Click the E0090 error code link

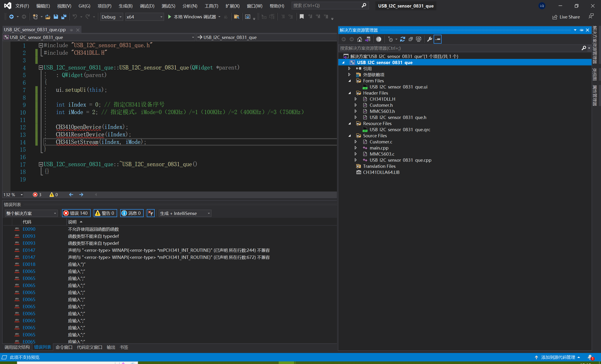(29, 229)
